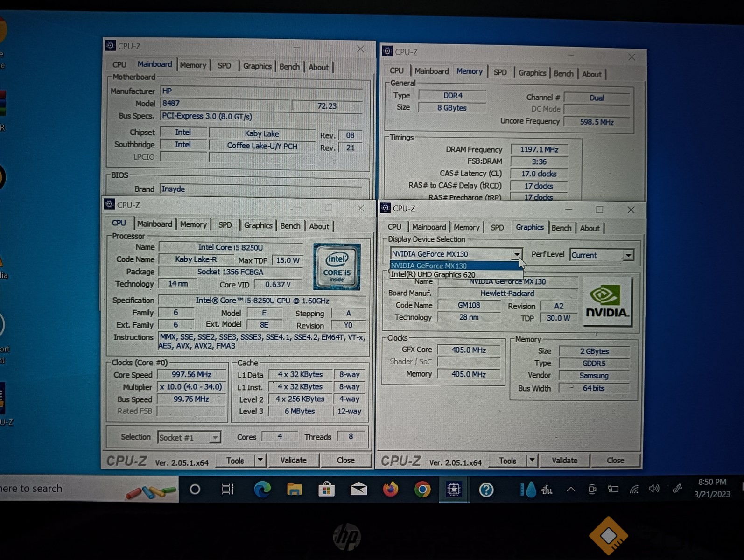
Task: Open Microsoft Edge from the taskbar
Action: (x=262, y=489)
